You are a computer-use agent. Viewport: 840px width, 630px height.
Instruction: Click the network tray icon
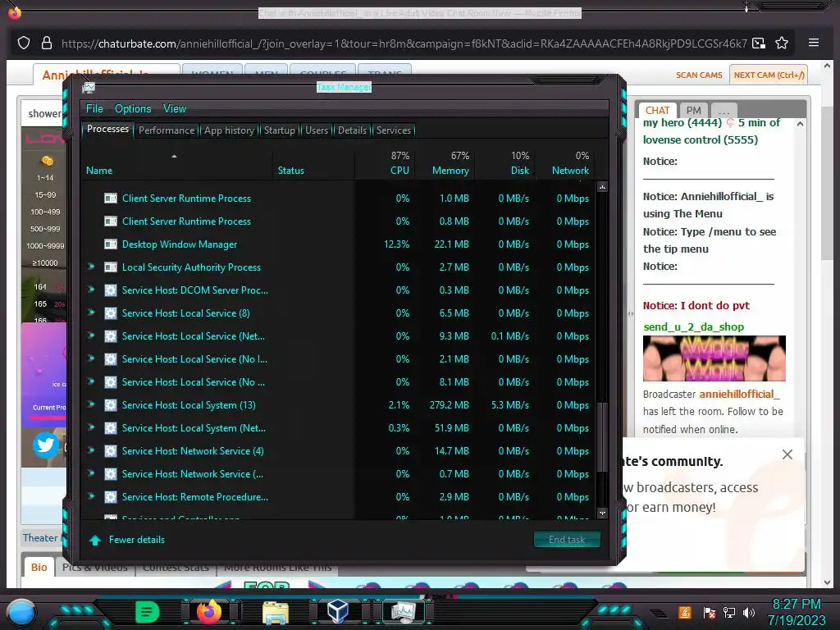tap(729, 612)
